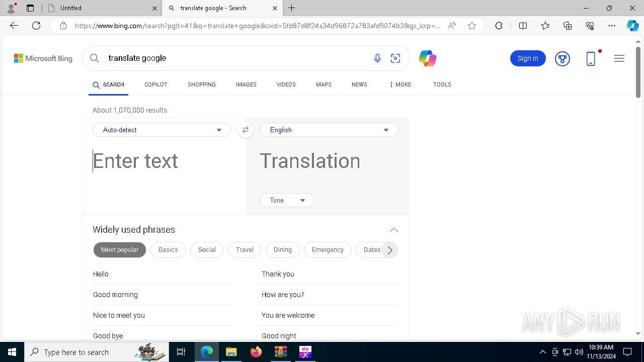Viewport: 644px width, 362px height.
Task: Open English target language dropdown
Action: click(329, 130)
